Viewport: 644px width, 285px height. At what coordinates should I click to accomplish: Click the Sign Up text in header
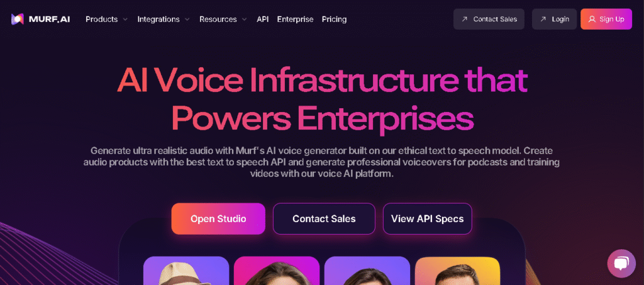click(611, 19)
